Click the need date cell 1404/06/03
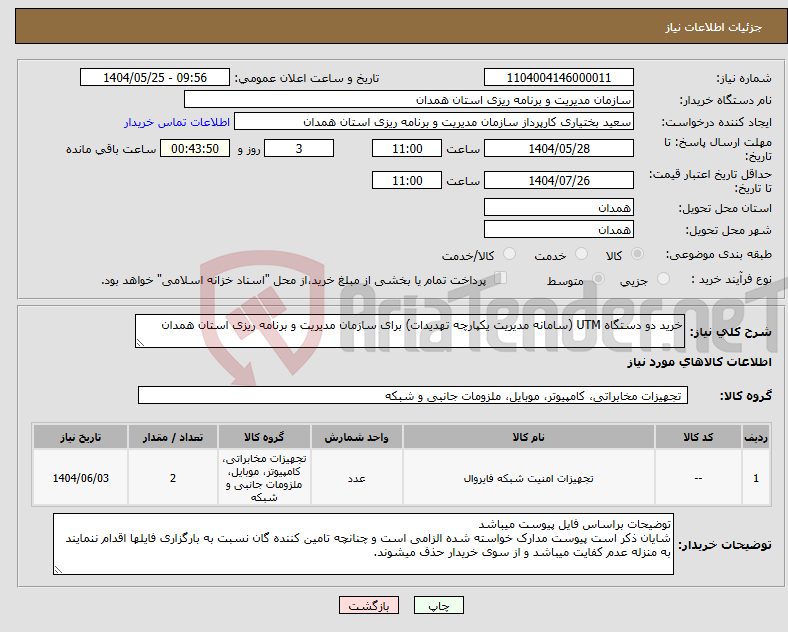 tap(80, 478)
